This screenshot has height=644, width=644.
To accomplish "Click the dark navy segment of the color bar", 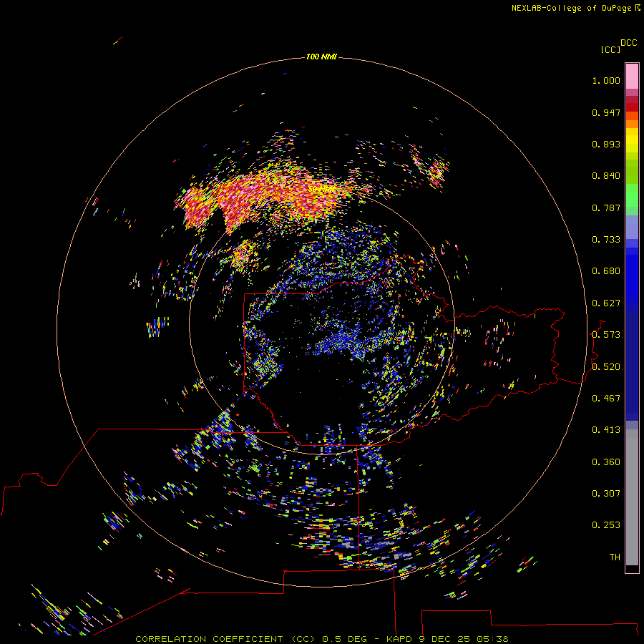I will (632, 366).
